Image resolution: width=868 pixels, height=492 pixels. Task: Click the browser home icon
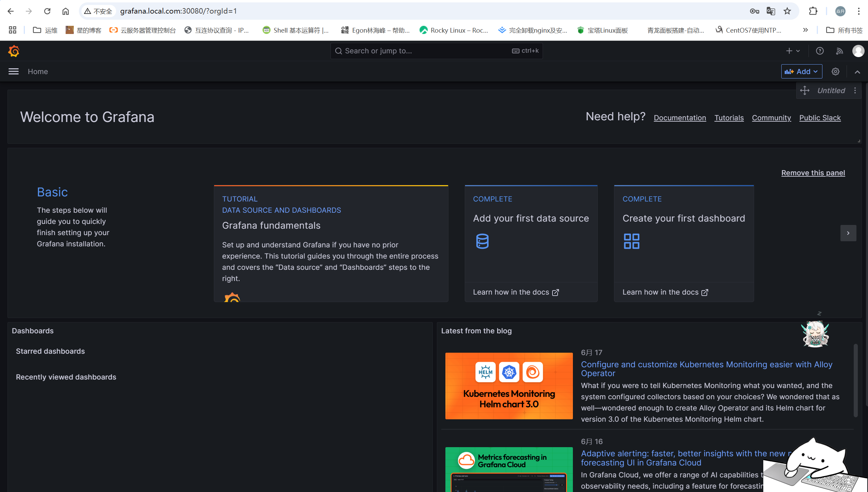66,11
